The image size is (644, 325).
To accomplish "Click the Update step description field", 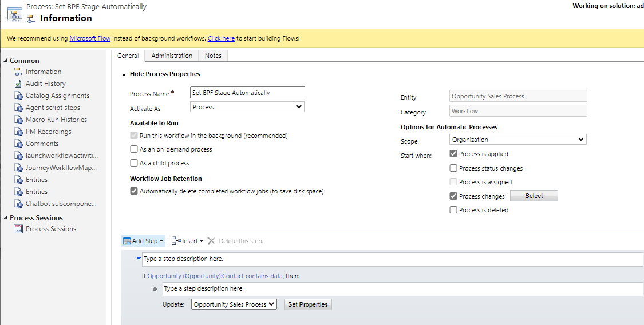I will [x=402, y=289].
